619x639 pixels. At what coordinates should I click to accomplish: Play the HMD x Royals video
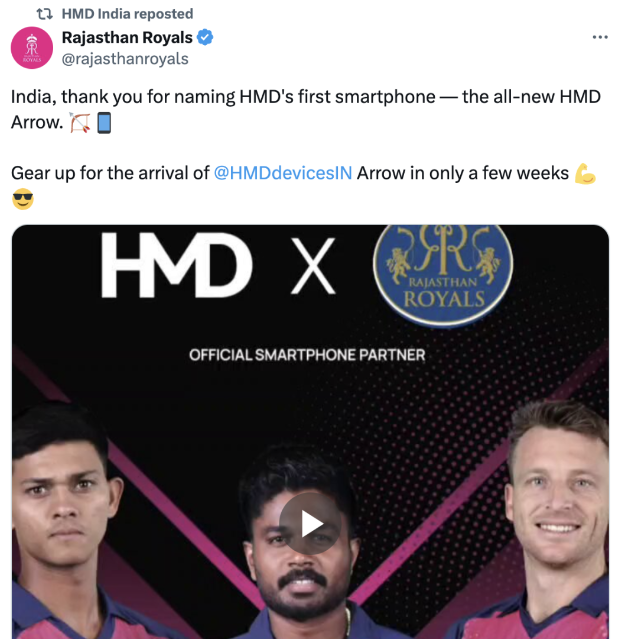(310, 524)
